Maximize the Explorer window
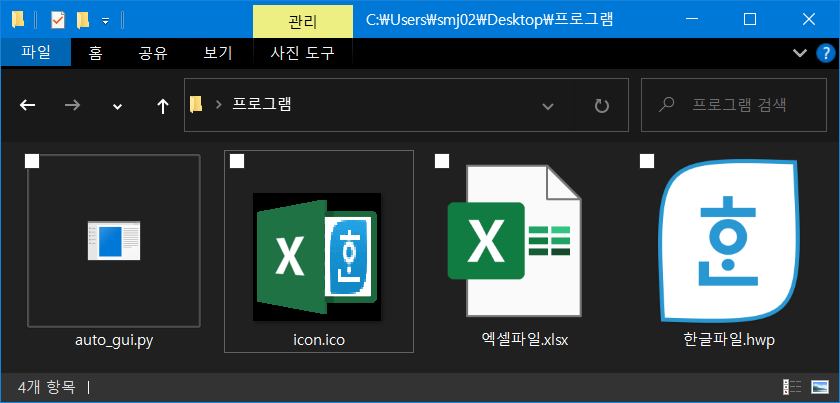Image resolution: width=840 pixels, height=403 pixels. (x=750, y=19)
